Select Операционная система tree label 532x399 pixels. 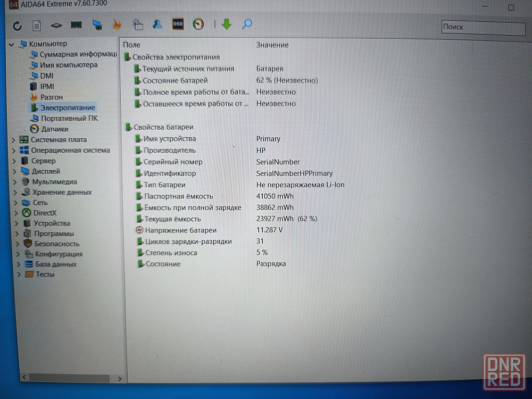click(x=71, y=151)
